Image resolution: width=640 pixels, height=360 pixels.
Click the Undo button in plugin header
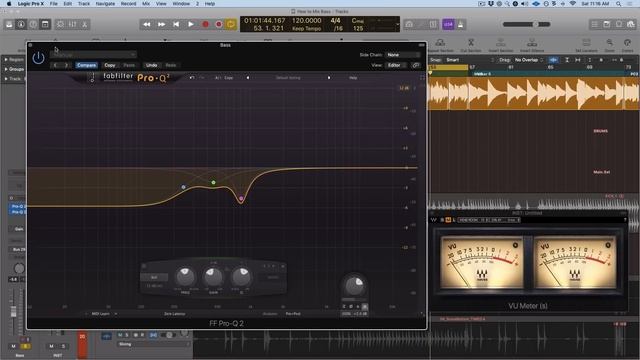click(151, 65)
